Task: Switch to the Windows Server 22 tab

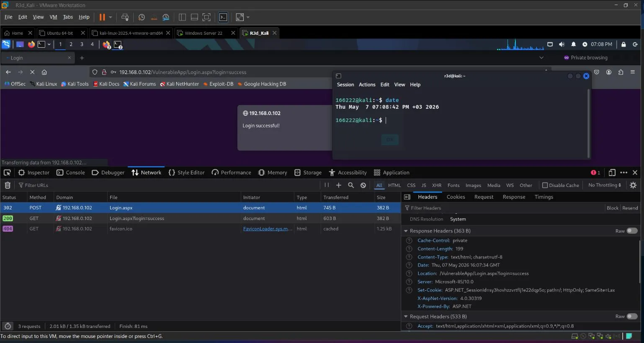Action: [x=203, y=33]
